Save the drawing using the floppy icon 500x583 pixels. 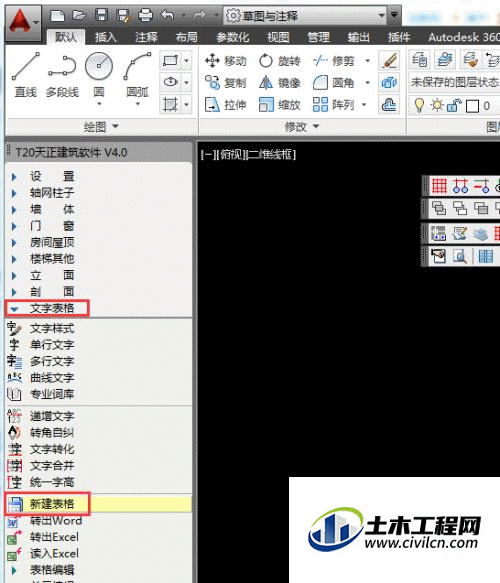tap(101, 15)
